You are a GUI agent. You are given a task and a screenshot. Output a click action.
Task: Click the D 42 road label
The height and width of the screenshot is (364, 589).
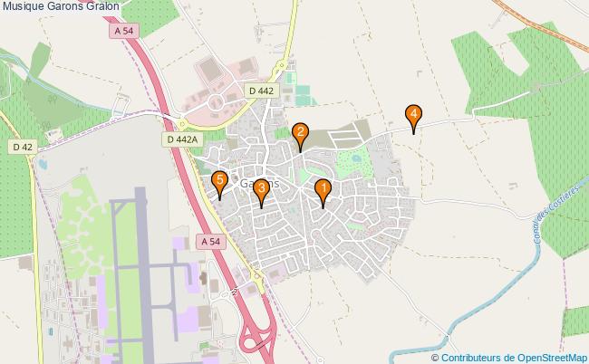click(x=23, y=147)
